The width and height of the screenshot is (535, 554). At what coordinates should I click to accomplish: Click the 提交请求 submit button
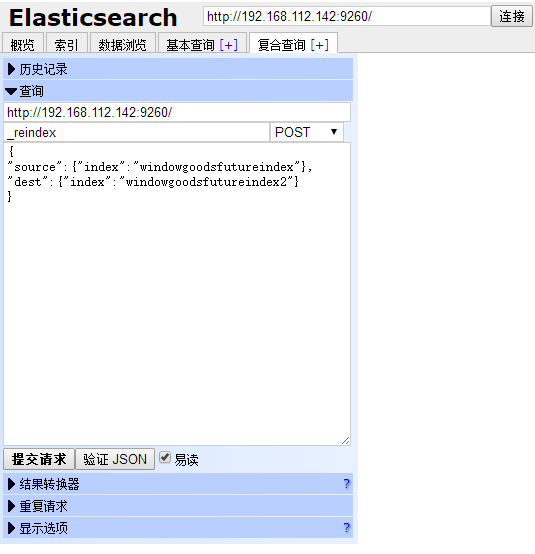tap(39, 459)
